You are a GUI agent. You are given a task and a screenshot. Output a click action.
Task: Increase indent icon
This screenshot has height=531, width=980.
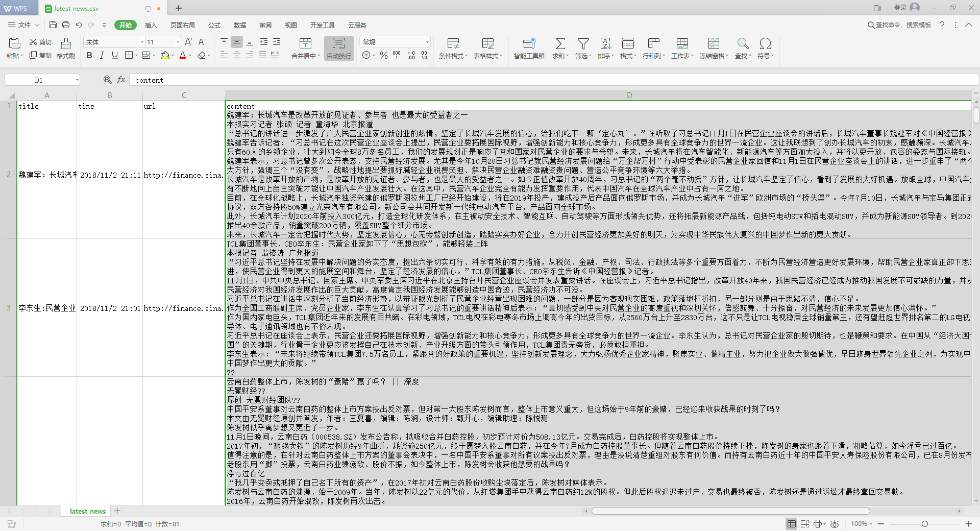pyautogui.click(x=276, y=42)
